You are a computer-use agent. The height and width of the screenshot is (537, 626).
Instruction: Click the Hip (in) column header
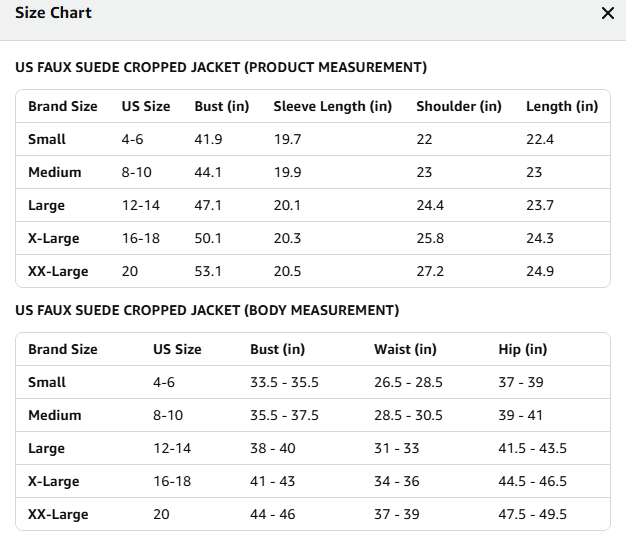click(523, 349)
